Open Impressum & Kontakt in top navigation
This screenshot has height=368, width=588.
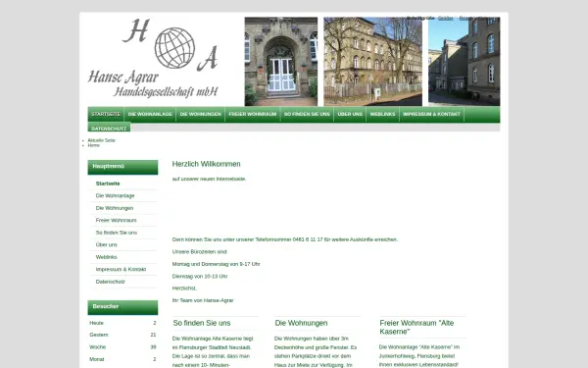[x=431, y=114]
